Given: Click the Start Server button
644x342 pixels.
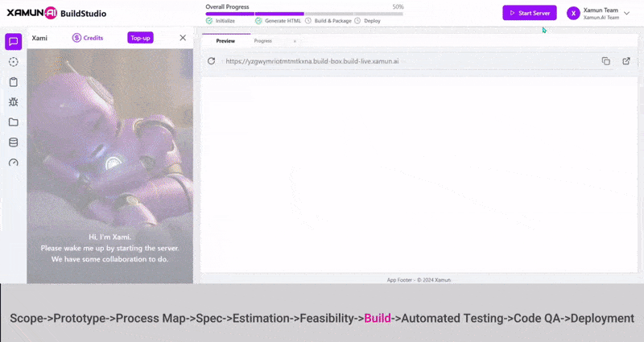Looking at the screenshot, I should pos(530,13).
